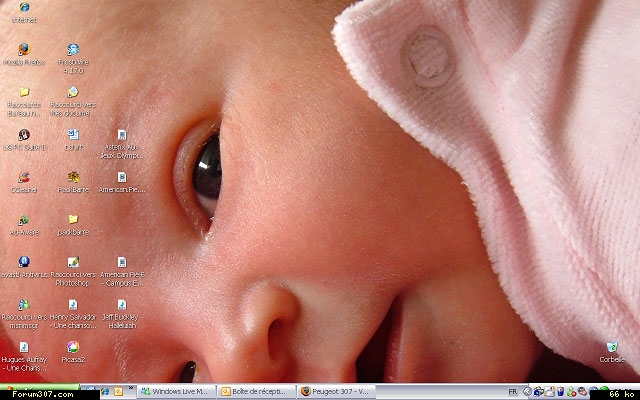The height and width of the screenshot is (400, 640).
Task: Open the Picasa2 desktop shortcut
Action: (x=72, y=348)
